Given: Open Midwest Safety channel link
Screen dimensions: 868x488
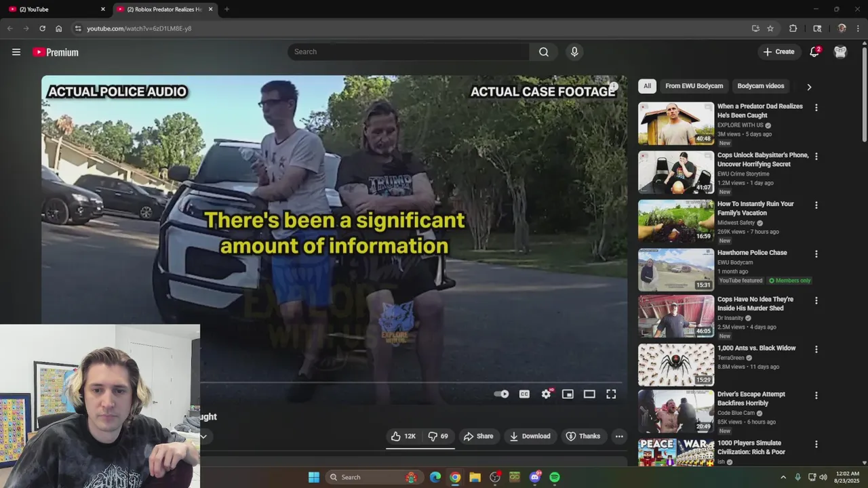Looking at the screenshot, I should pyautogui.click(x=736, y=223).
